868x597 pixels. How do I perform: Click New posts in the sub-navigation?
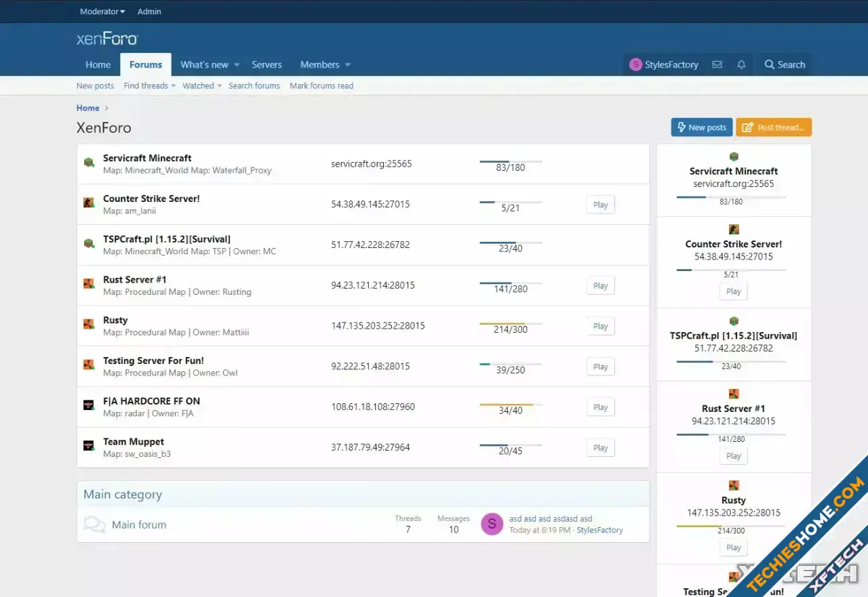pos(95,86)
